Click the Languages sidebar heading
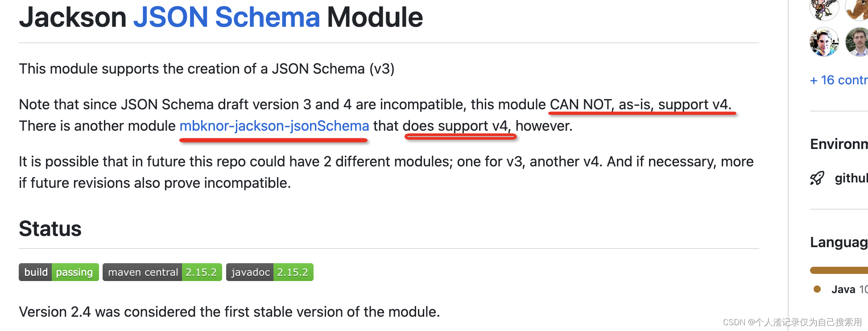 [839, 242]
